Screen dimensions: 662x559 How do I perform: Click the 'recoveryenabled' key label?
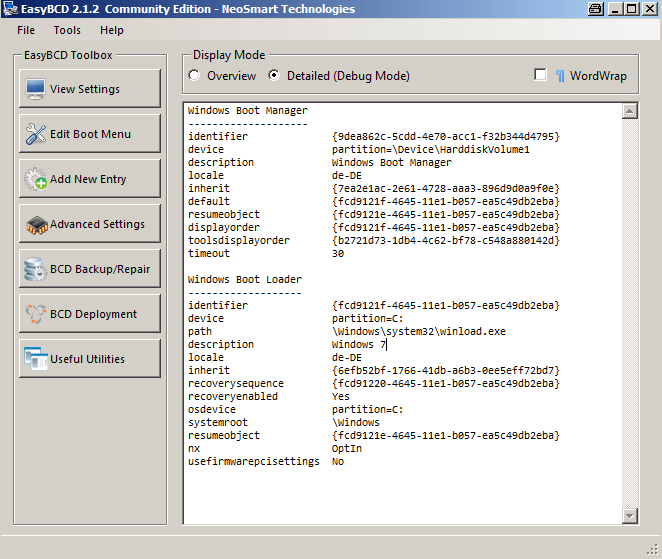coord(233,396)
